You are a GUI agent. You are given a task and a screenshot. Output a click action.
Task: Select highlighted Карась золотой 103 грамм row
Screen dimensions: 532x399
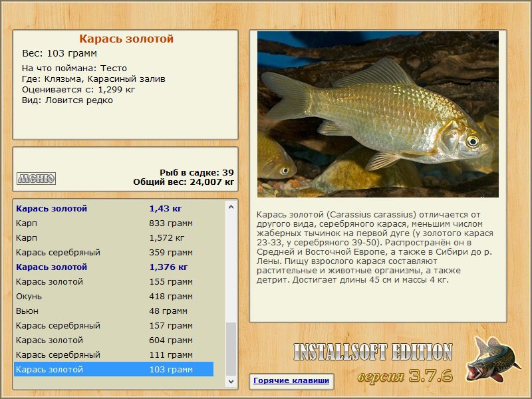(x=114, y=369)
